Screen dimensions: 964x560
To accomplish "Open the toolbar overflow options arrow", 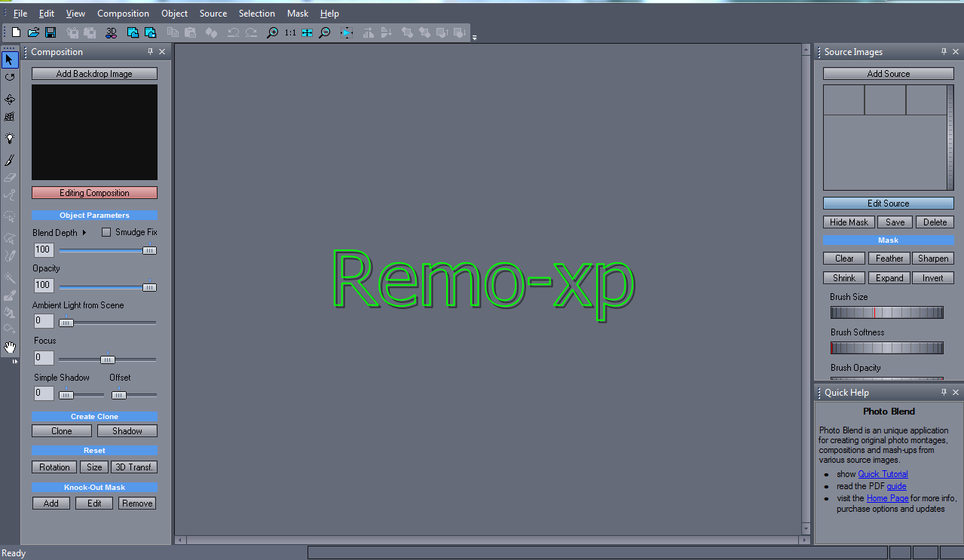I will [474, 37].
